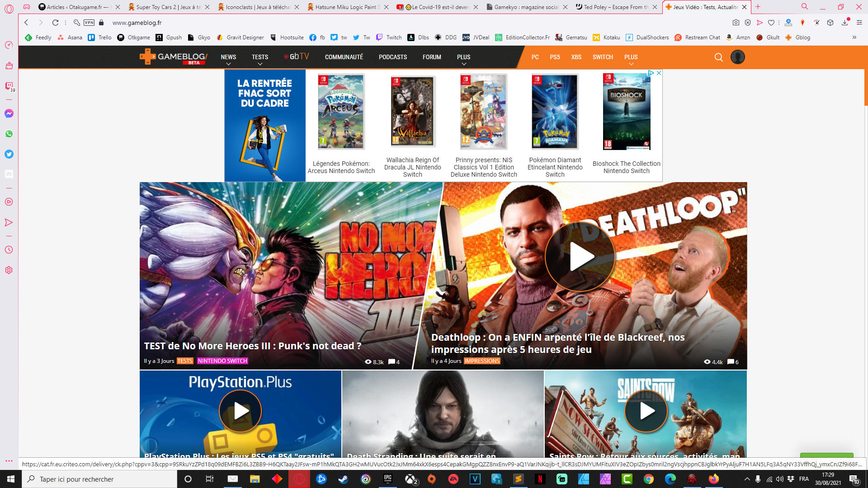Open Bioshock The Collection product thumbnail

point(627,112)
